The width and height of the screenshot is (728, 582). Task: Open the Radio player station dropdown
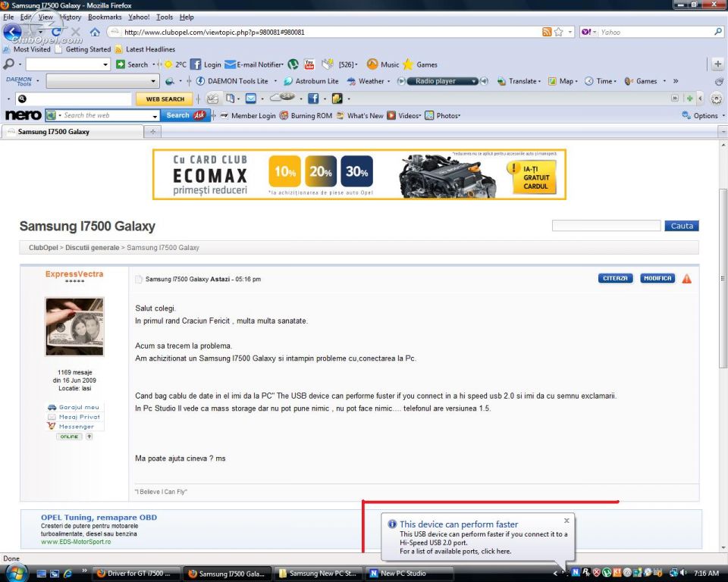tap(473, 81)
